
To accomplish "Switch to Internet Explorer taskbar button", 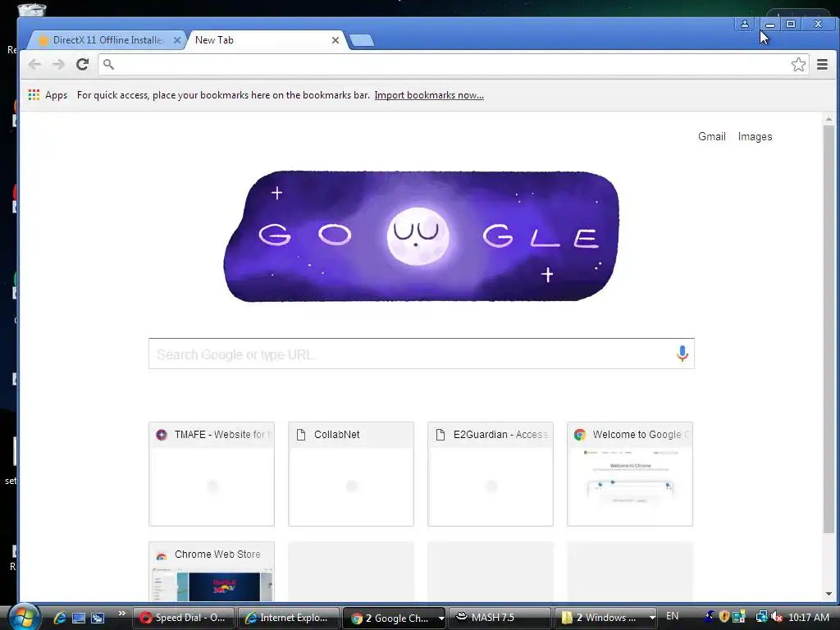I will click(x=288, y=618).
